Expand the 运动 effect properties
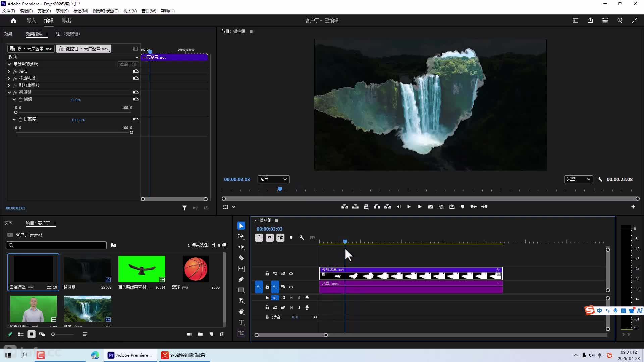Viewport: 644px width, 362px height. pyautogui.click(x=9, y=71)
